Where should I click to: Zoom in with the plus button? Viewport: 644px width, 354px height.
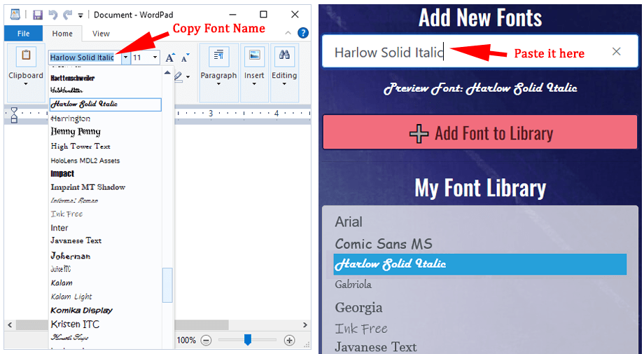coord(290,341)
